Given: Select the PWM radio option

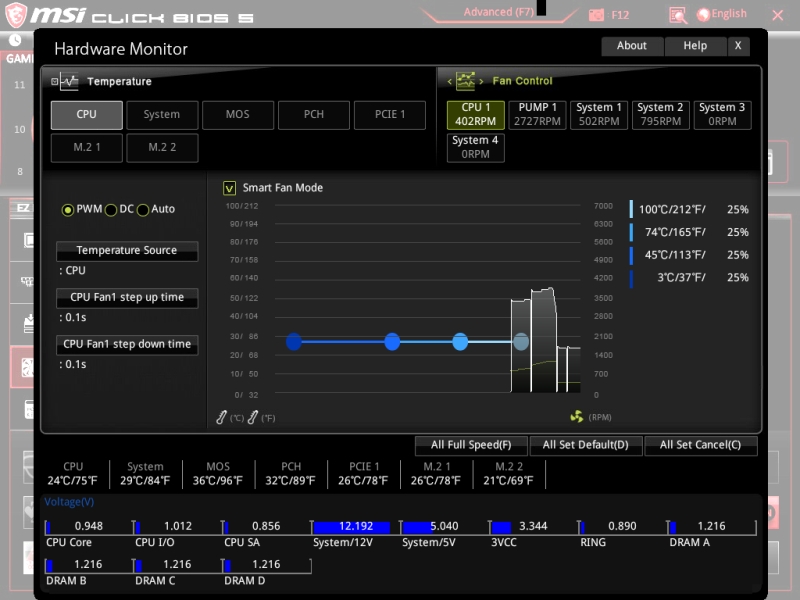Looking at the screenshot, I should tap(67, 210).
